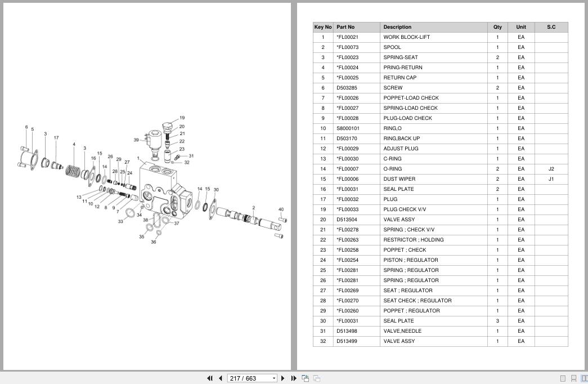Select SEAT ; REGULATOR description
Image resolution: width=588 pixels, height=384 pixels.
point(407,291)
